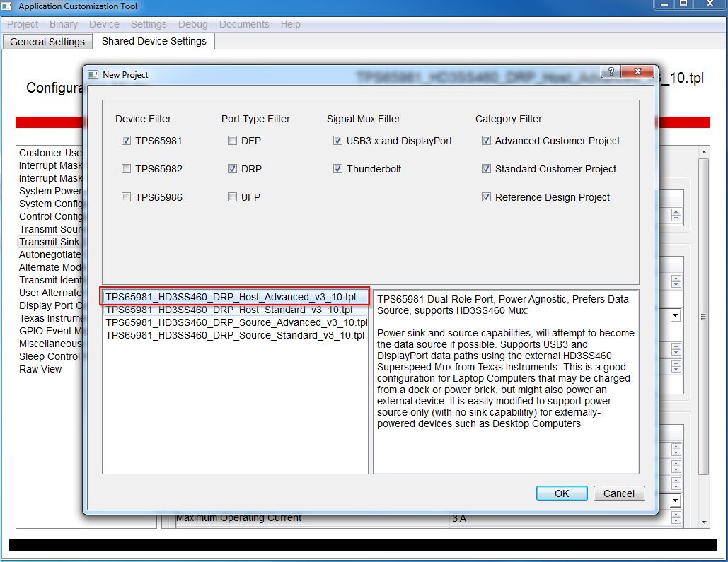Open the Help menu
The image size is (728, 562).
[x=290, y=24]
